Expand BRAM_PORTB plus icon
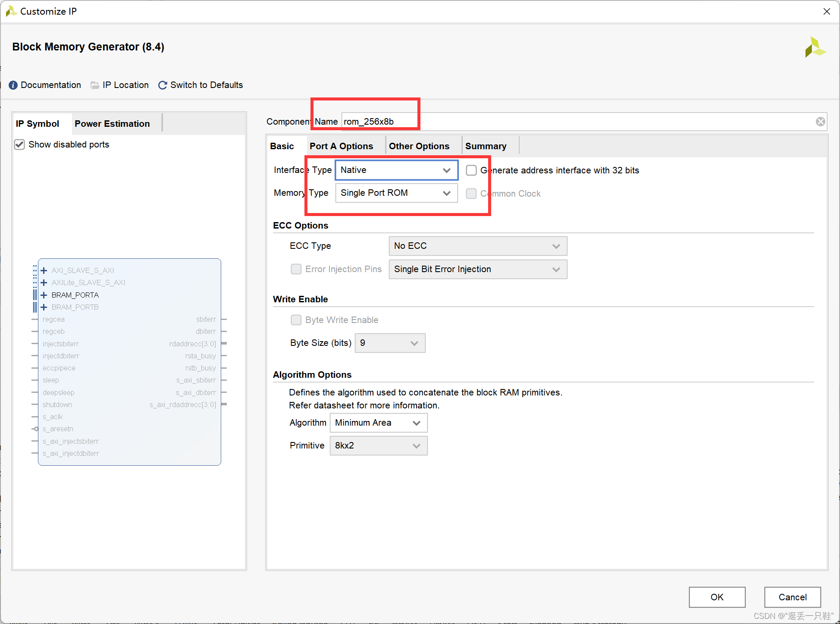Image resolution: width=840 pixels, height=624 pixels. coord(44,307)
